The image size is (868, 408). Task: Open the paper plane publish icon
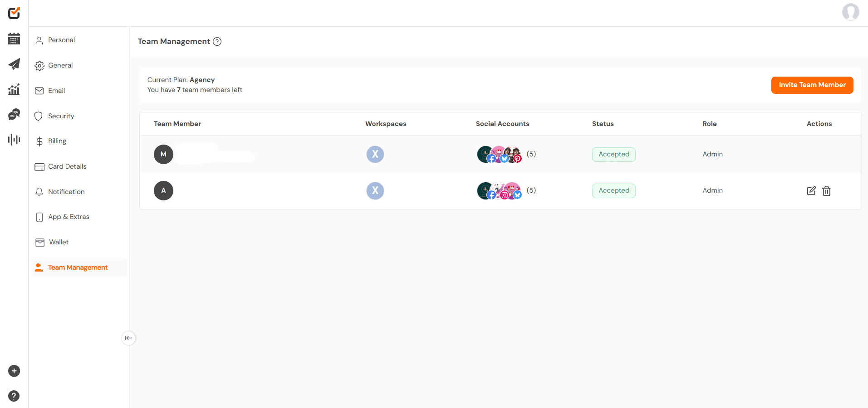(14, 64)
